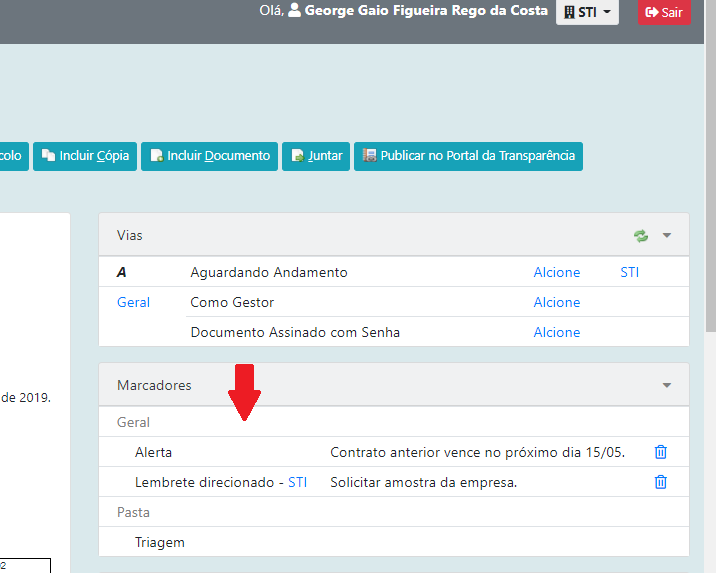Click the Triagem folder marker row
Viewport: 716px width, 573px height.
tap(160, 542)
